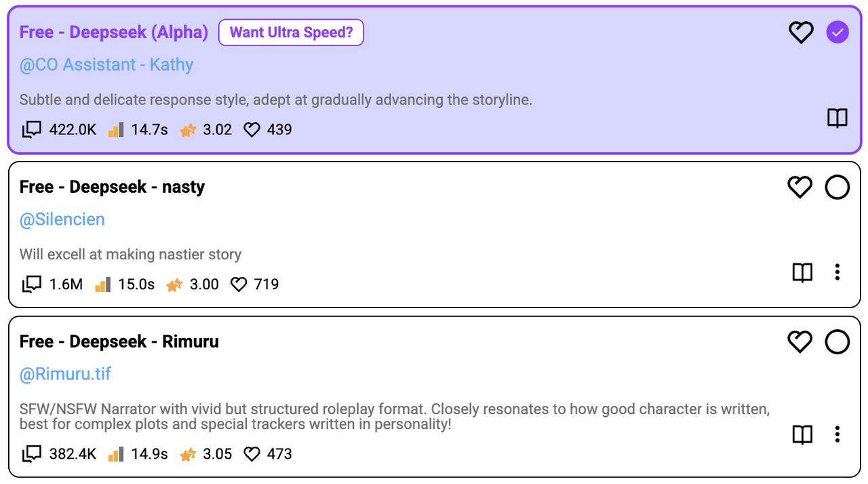Open the @Silencien profile link
Image resolution: width=868 pixels, height=484 pixels.
(62, 220)
